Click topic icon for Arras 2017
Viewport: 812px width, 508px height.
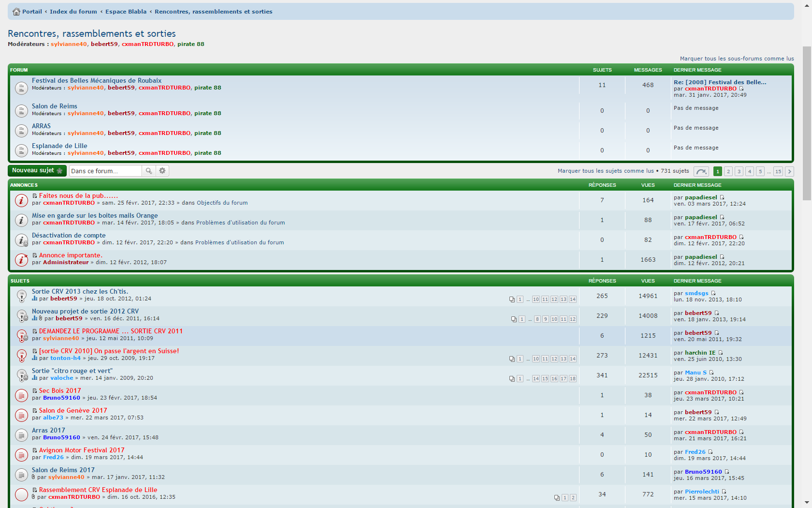point(21,435)
